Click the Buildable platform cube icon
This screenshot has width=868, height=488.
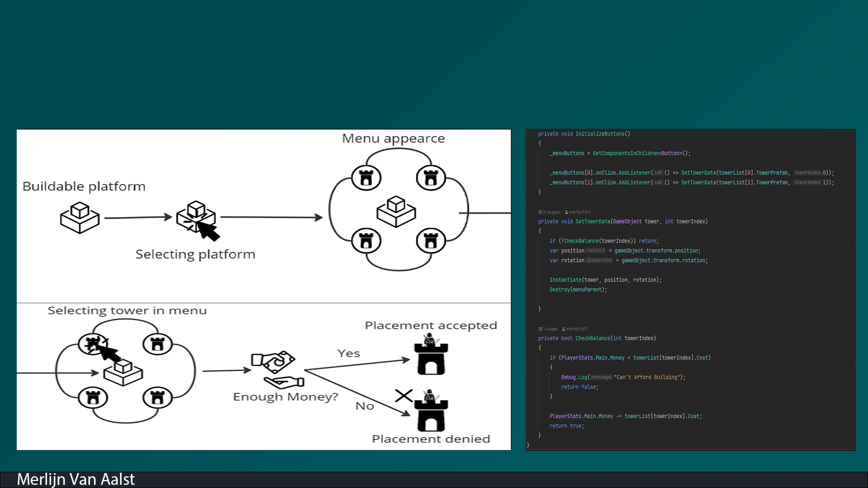pos(80,217)
